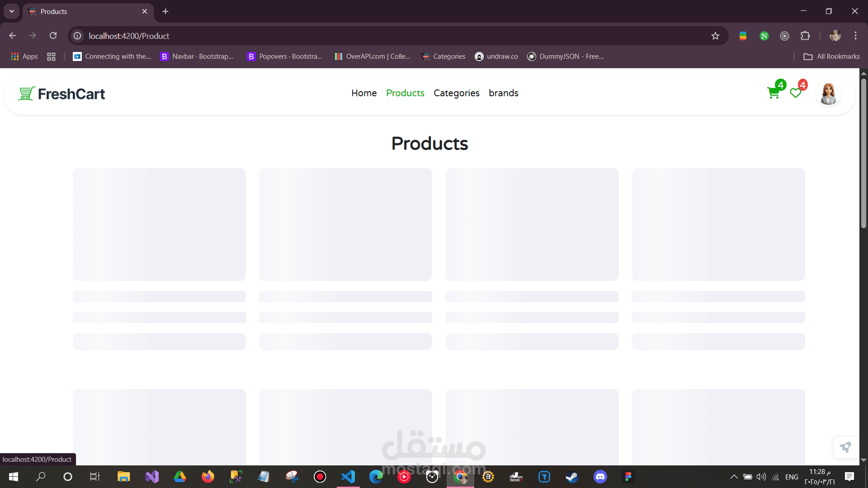Image resolution: width=868 pixels, height=488 pixels.
Task: Open the Categories nav link
Action: (x=456, y=93)
